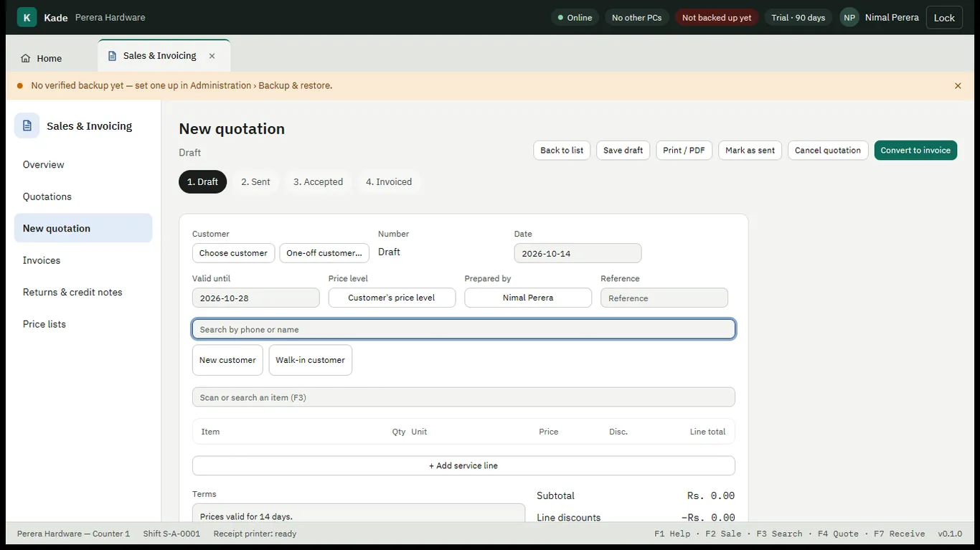Click the Date field 2026-10-14

[578, 253]
